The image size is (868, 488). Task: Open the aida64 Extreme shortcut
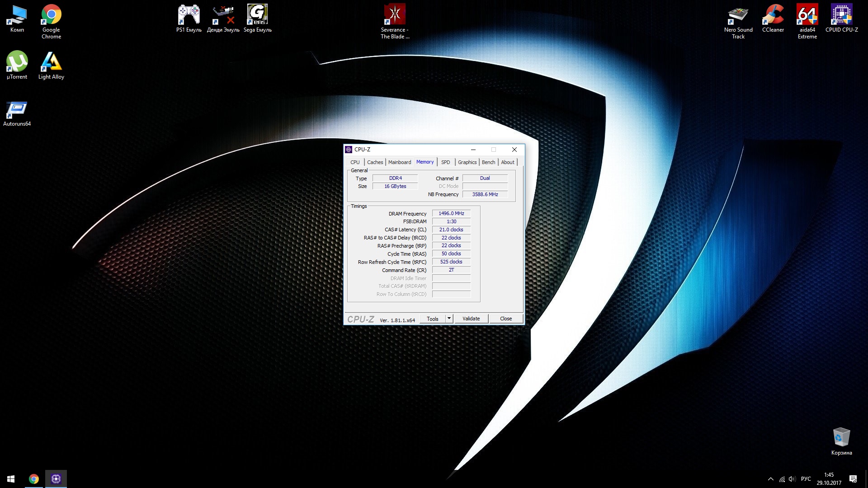pyautogui.click(x=807, y=16)
